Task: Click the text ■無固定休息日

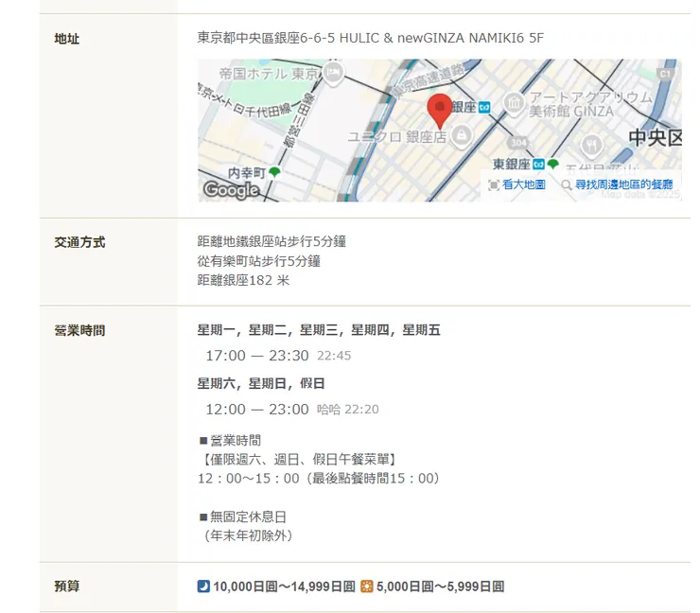Action: [242, 517]
